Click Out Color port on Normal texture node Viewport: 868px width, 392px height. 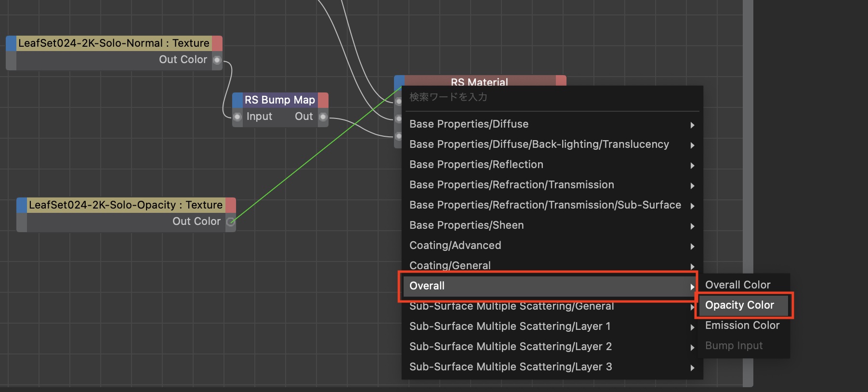pyautogui.click(x=217, y=60)
